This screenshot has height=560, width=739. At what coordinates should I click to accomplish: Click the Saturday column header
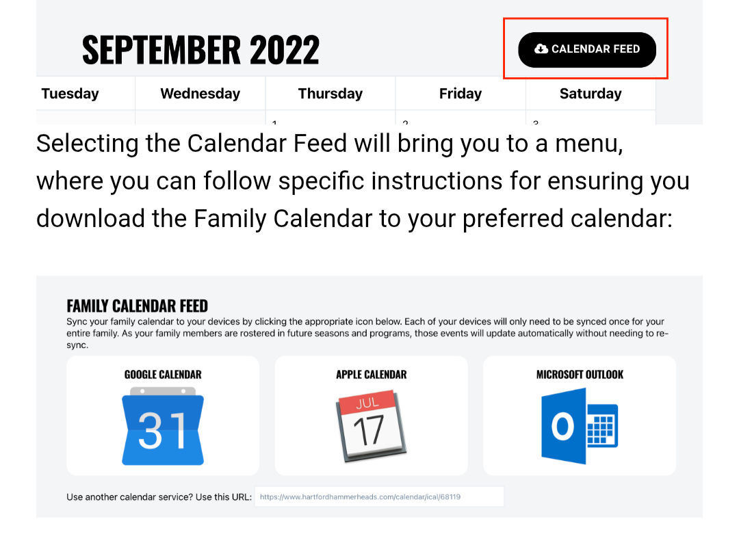pos(590,94)
